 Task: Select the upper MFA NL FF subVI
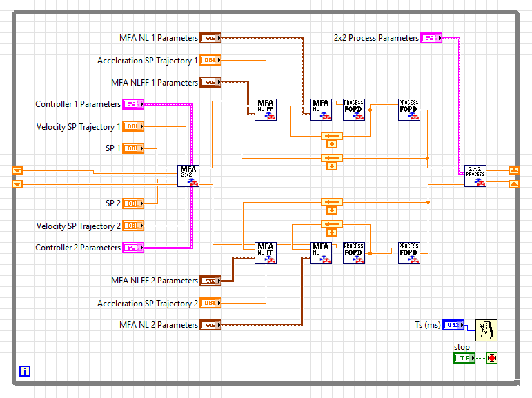coord(266,110)
